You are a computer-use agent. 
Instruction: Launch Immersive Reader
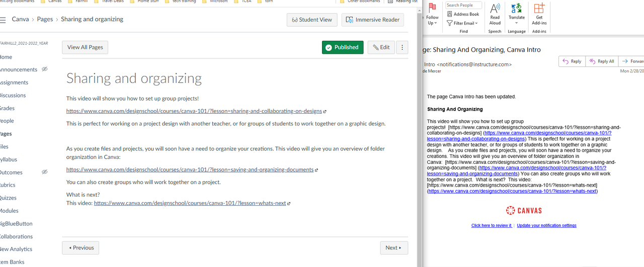[x=372, y=20]
